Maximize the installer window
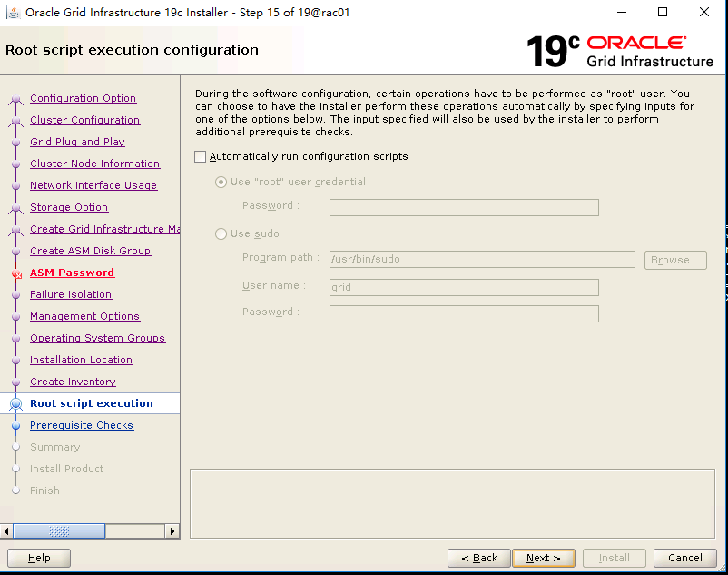The width and height of the screenshot is (728, 575). pos(663,12)
